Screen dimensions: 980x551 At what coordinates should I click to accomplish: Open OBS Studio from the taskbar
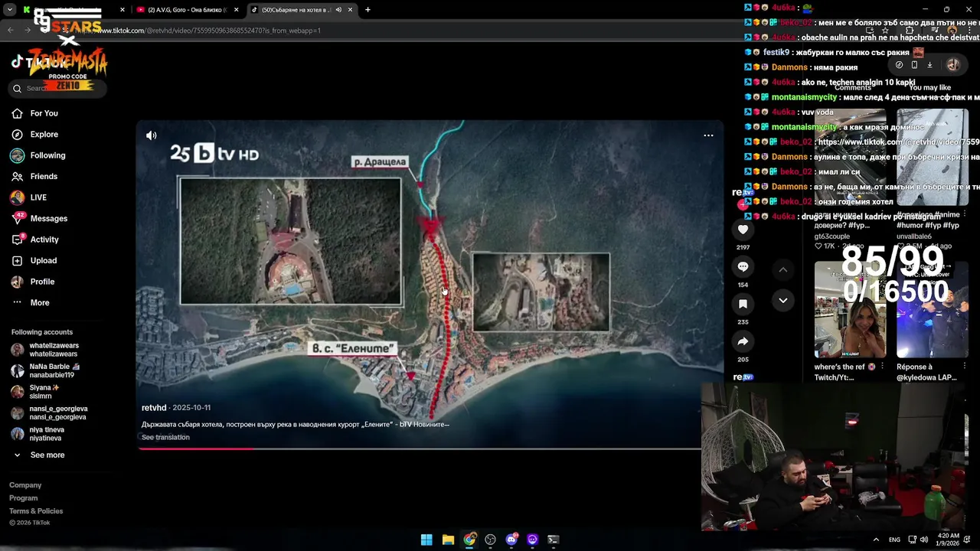pyautogui.click(x=490, y=540)
